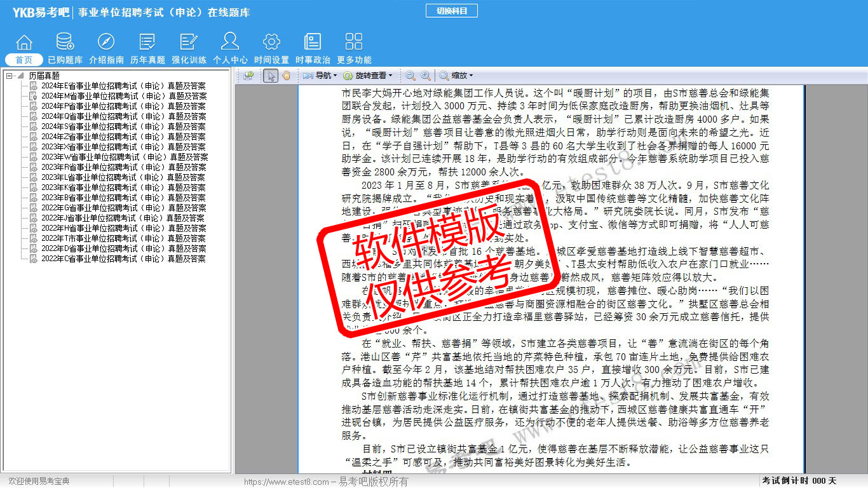The image size is (868, 488).
Task: Select the 首页 home tab
Action: 24,60
